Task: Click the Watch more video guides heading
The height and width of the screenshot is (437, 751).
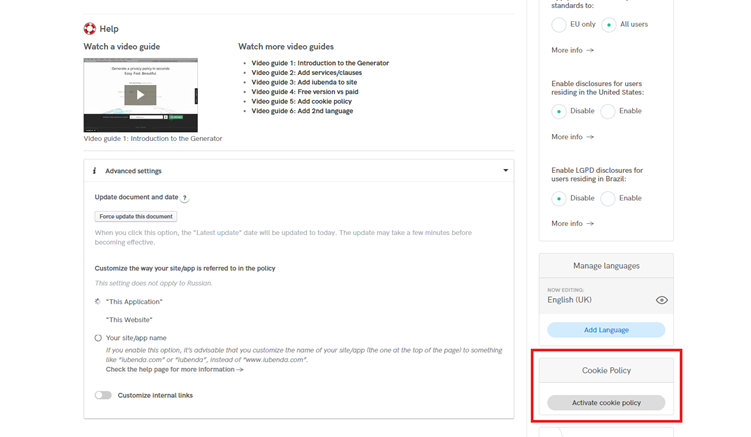Action: (286, 46)
